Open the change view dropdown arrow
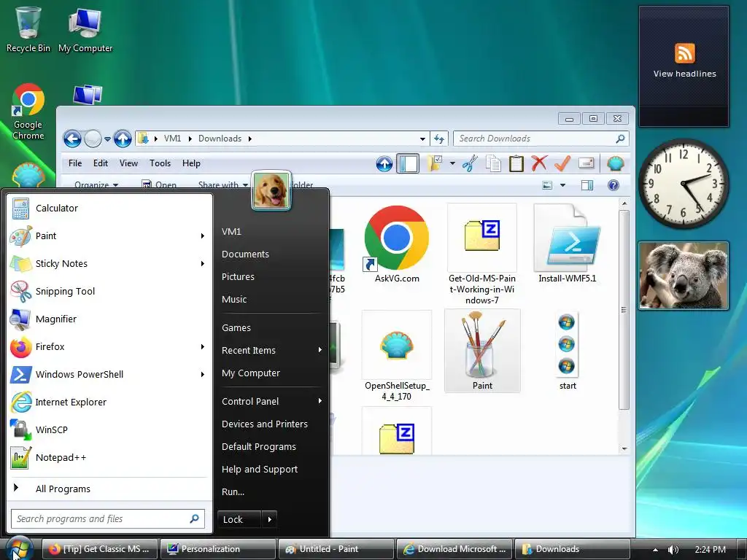The image size is (747, 560). click(562, 184)
